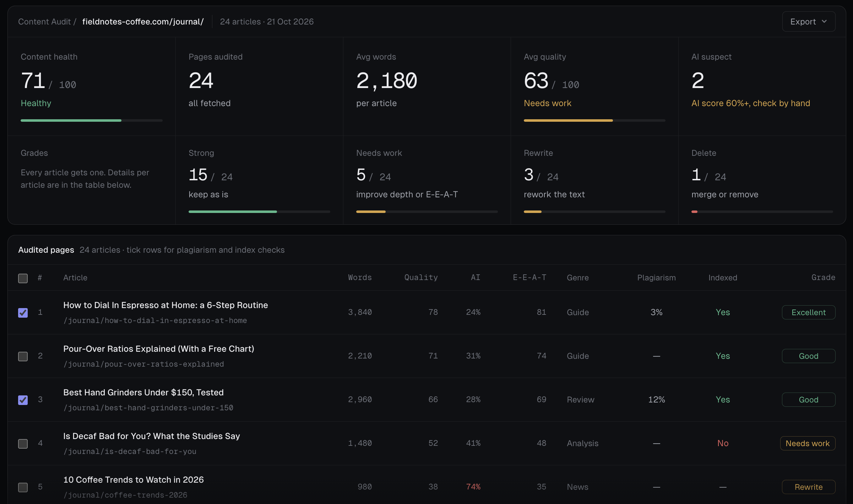
Task: Sort by E-E-A-T column header
Action: tap(529, 278)
